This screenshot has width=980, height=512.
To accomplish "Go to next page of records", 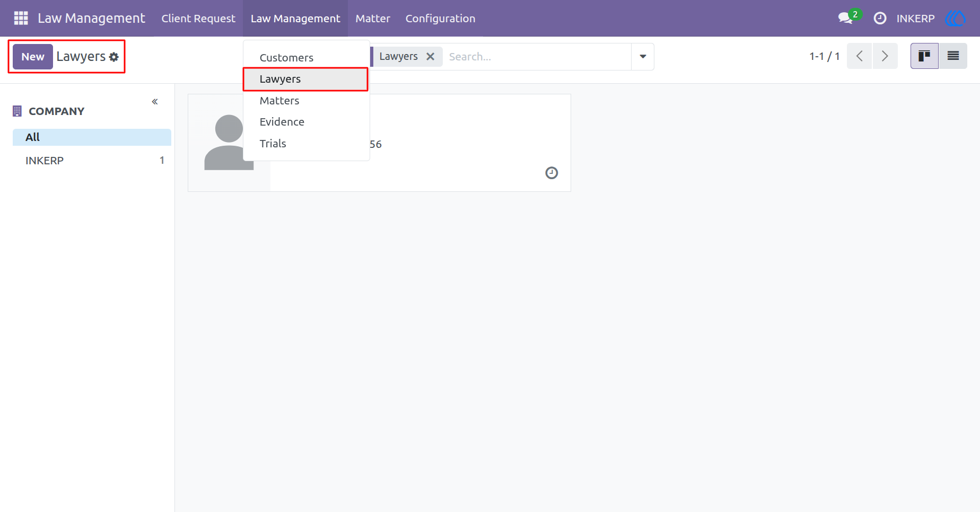I will pyautogui.click(x=885, y=56).
